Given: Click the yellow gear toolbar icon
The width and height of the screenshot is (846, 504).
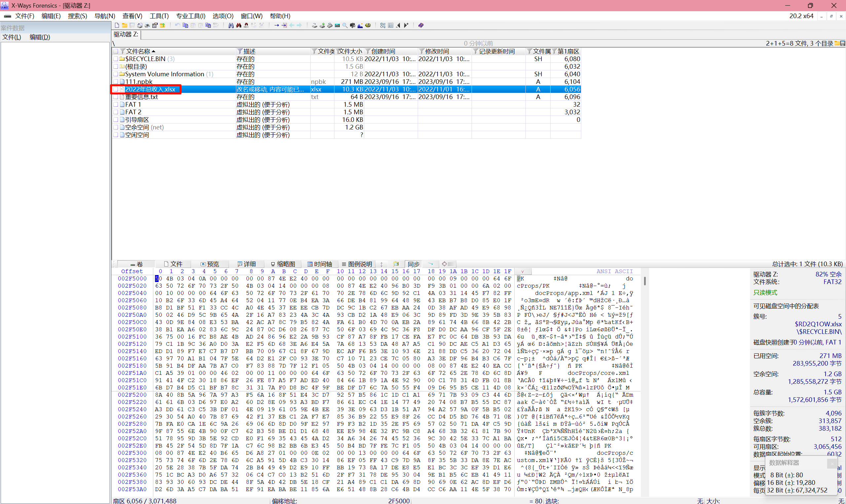Looking at the screenshot, I should pyautogui.click(x=368, y=25).
